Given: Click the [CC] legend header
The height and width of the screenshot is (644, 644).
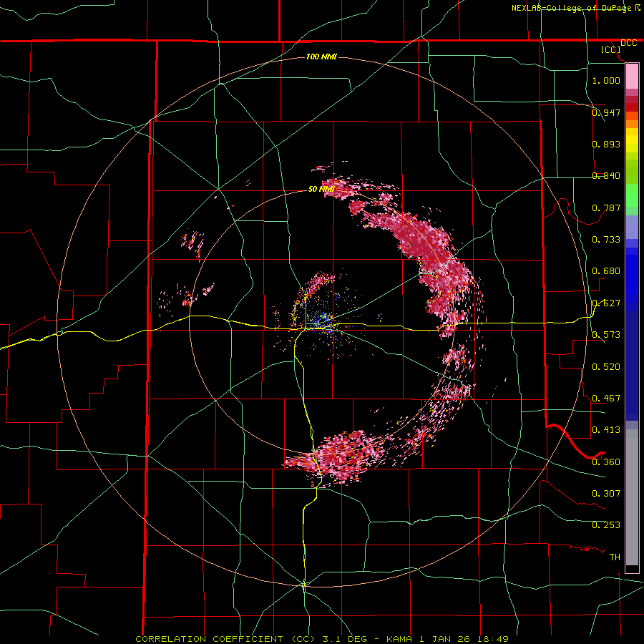Looking at the screenshot, I should (610, 49).
